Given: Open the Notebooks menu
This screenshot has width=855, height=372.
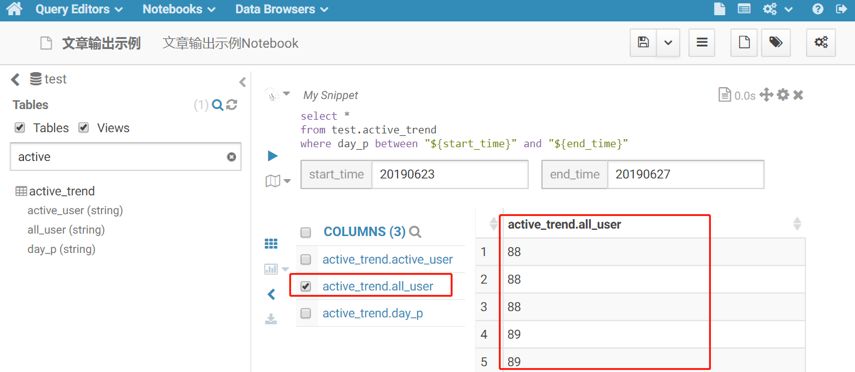Looking at the screenshot, I should click(179, 9).
